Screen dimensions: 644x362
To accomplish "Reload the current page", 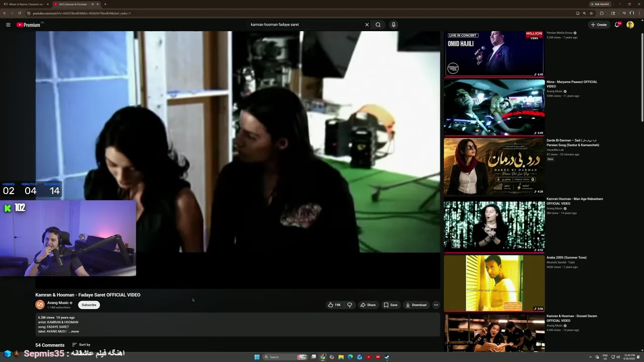I will (19, 13).
